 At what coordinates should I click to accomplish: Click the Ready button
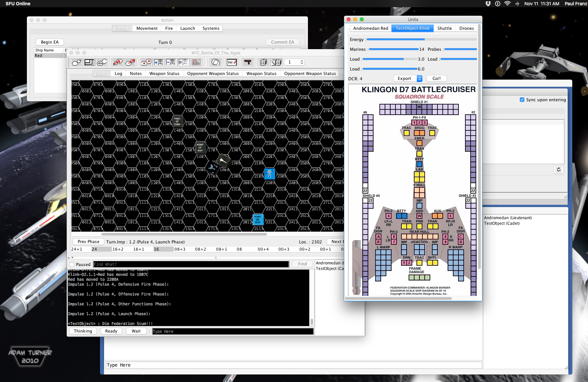111,331
